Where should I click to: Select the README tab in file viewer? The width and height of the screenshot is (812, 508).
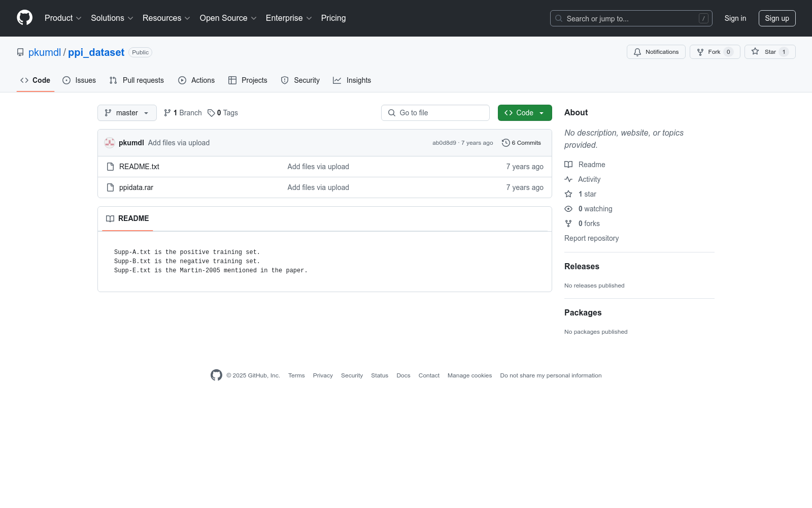[x=127, y=218]
